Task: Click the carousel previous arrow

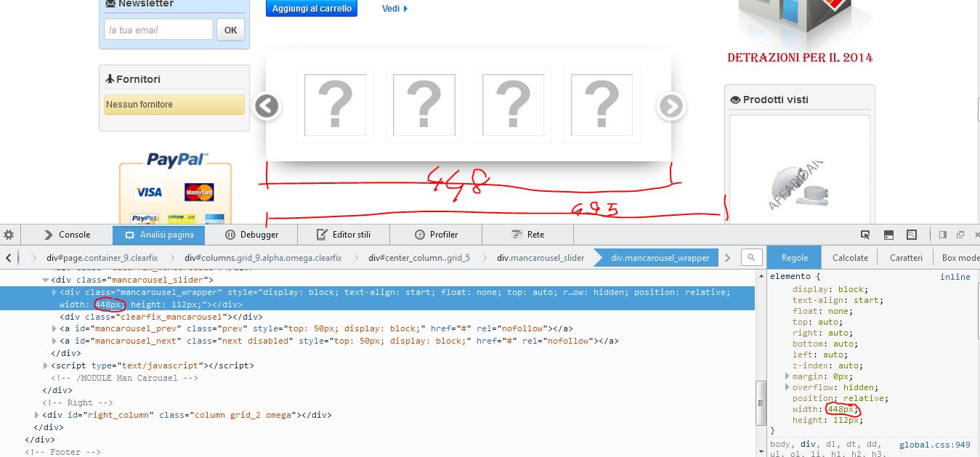Action: [267, 106]
